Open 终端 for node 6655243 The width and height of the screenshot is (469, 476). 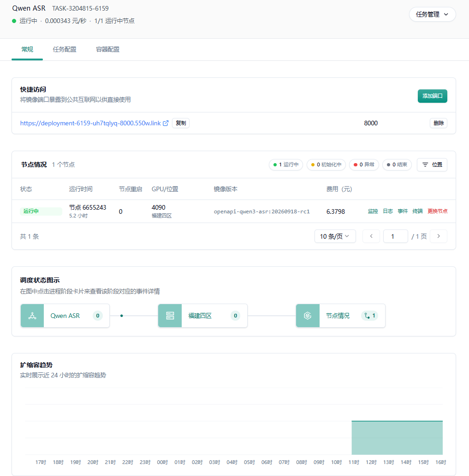click(x=418, y=212)
